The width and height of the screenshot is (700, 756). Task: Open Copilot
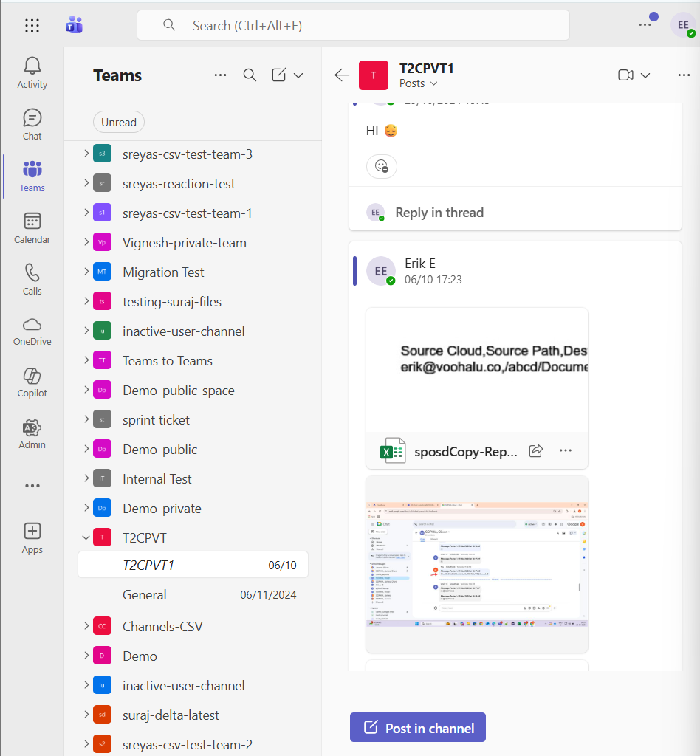32,382
